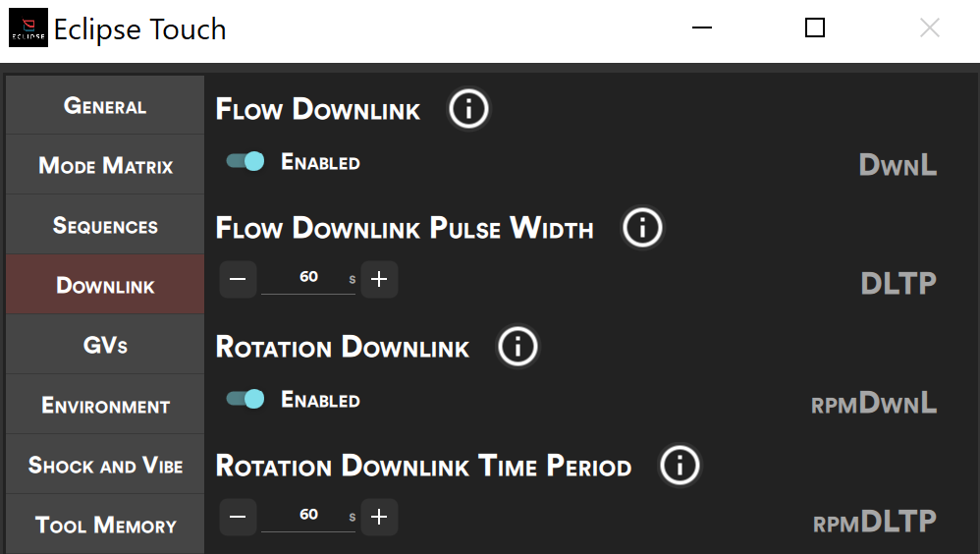This screenshot has width=980, height=554.
Task: Navigate to Shock and Vibe tab
Action: click(105, 466)
